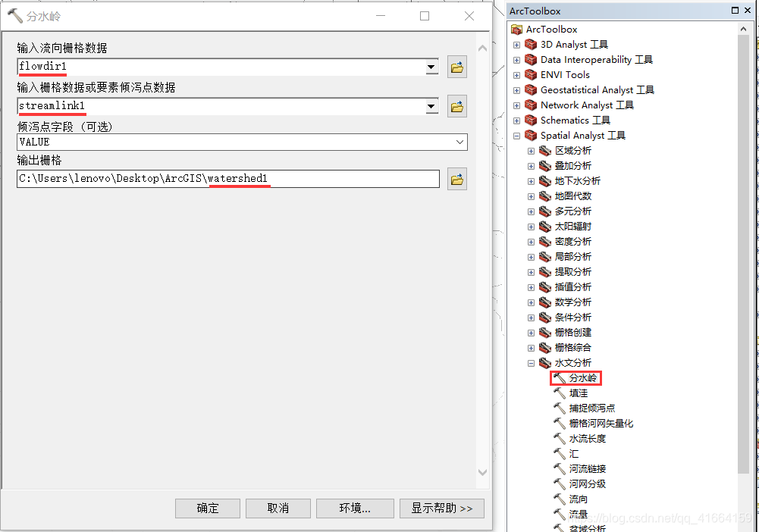Image resolution: width=759 pixels, height=532 pixels.
Task: Browse for output raster location folder icon
Action: [457, 180]
